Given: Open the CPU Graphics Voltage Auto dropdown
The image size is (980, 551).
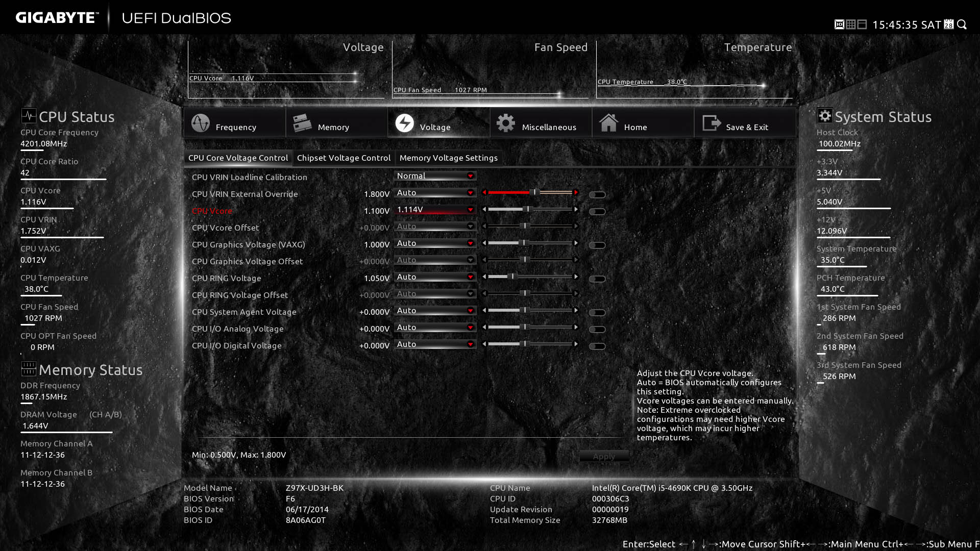Looking at the screenshot, I should point(435,243).
